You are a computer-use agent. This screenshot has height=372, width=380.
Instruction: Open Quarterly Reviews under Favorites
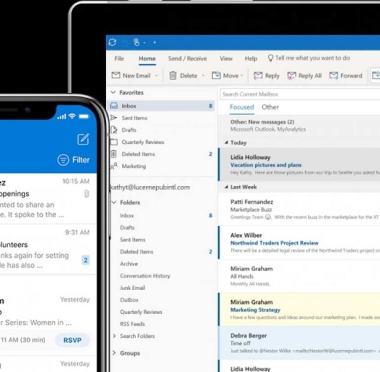click(143, 142)
